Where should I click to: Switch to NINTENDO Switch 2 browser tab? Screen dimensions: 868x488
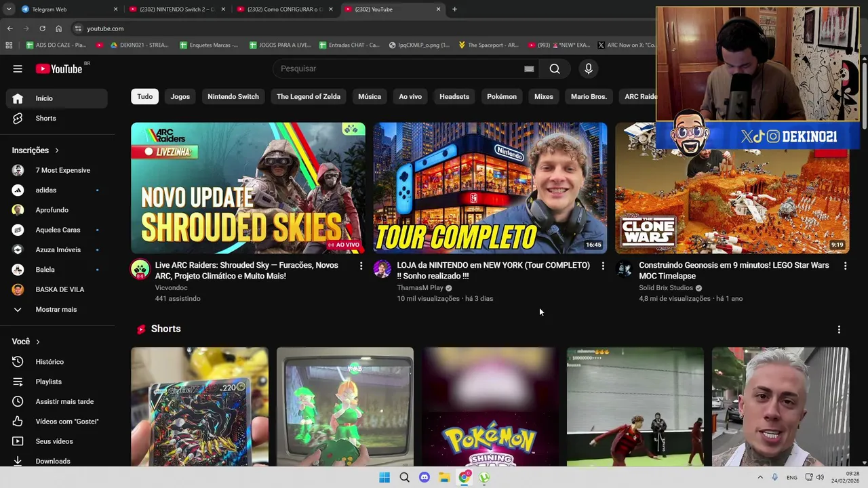point(176,9)
